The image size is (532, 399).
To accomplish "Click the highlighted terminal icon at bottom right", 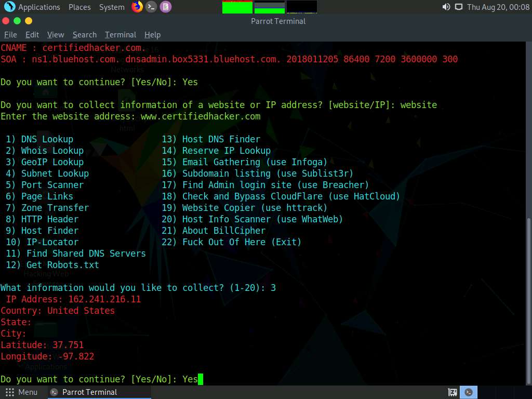I will 469,392.
